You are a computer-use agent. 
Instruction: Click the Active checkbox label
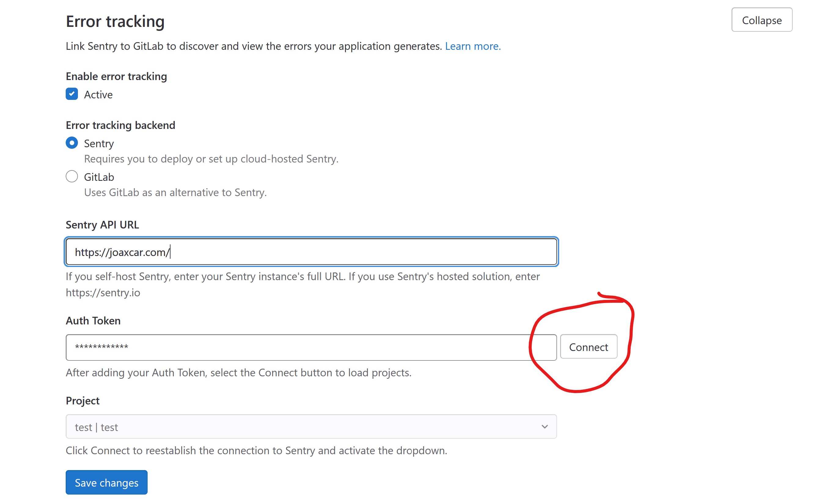click(98, 95)
